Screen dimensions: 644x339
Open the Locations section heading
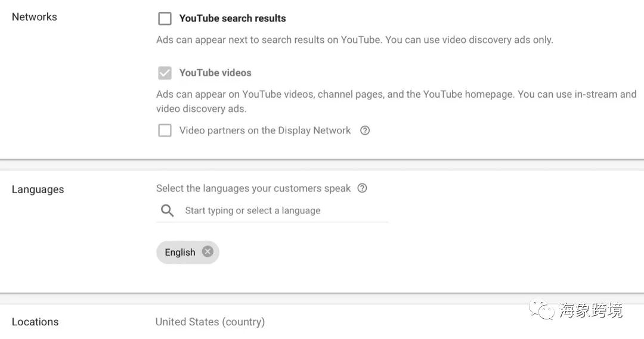pyautogui.click(x=35, y=322)
